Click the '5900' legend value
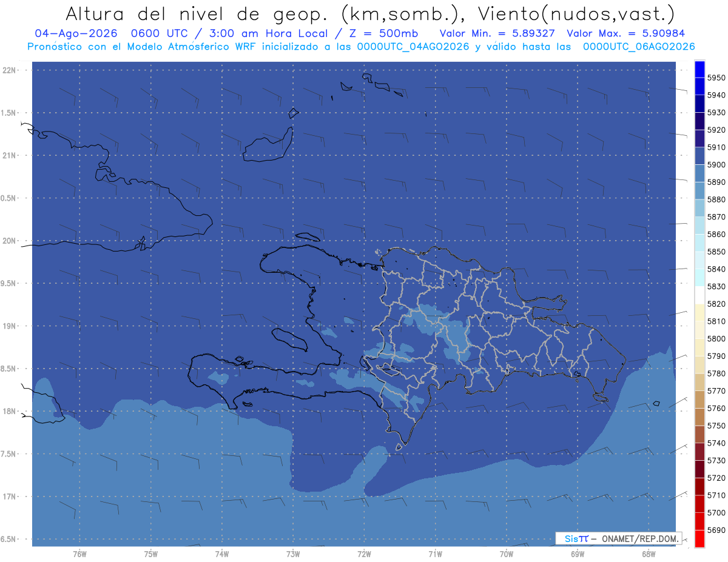 point(716,165)
